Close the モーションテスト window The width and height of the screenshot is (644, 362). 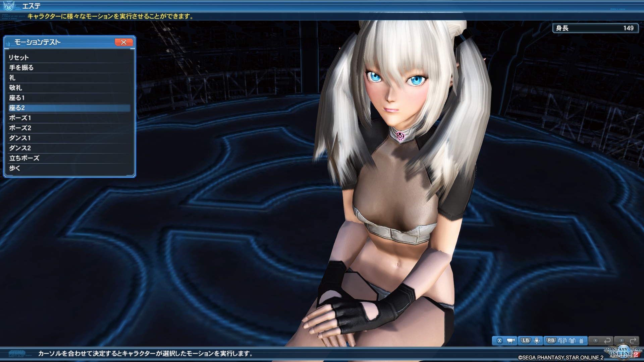(x=124, y=42)
